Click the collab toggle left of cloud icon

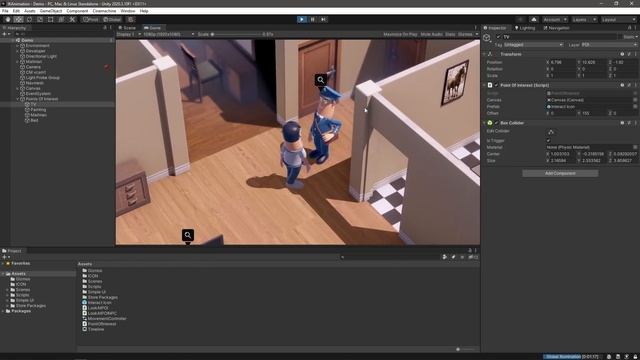click(520, 19)
